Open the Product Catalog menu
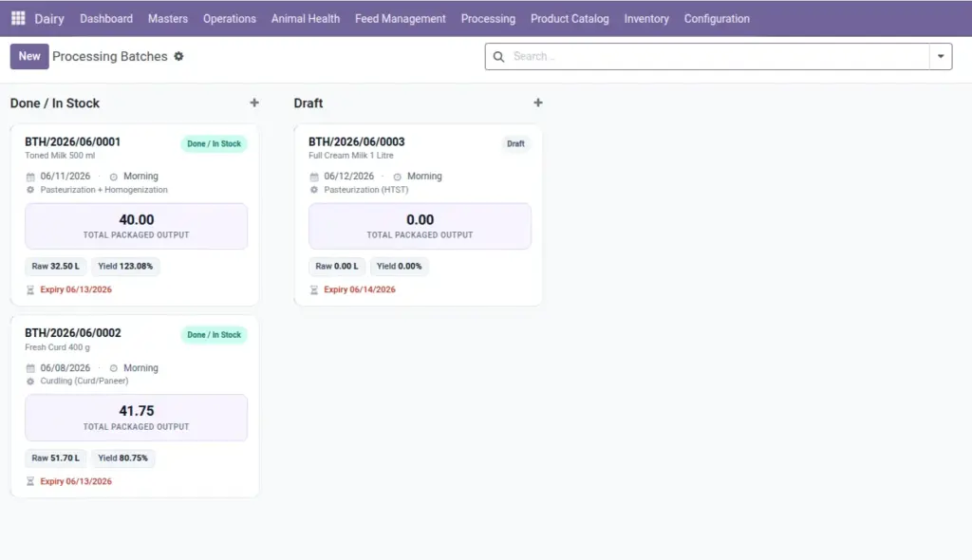 570,19
